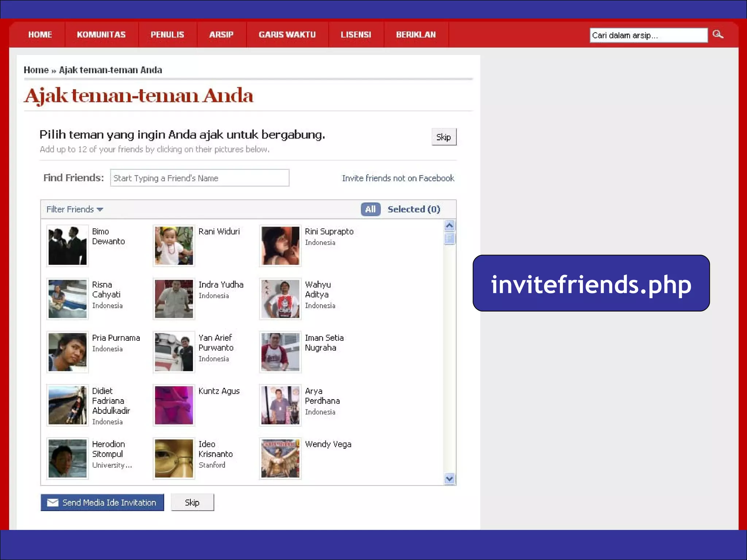Select Bimo Dewanto's picture
Viewport: 747px width, 560px height.
coord(67,245)
